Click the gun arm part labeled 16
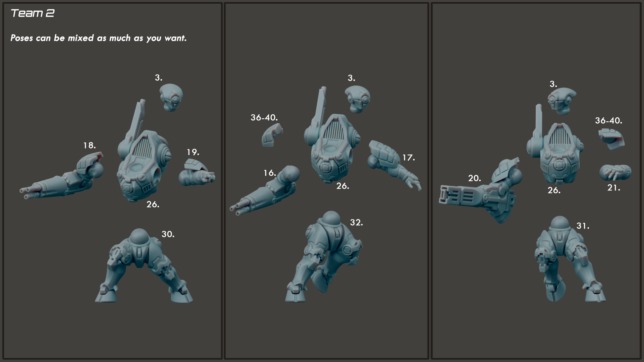644x362 pixels. [265, 190]
